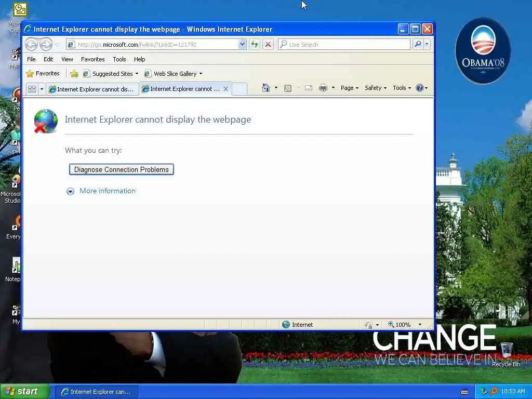Open the zoom level dropdown arrow
This screenshot has height=399, width=532.
420,325
